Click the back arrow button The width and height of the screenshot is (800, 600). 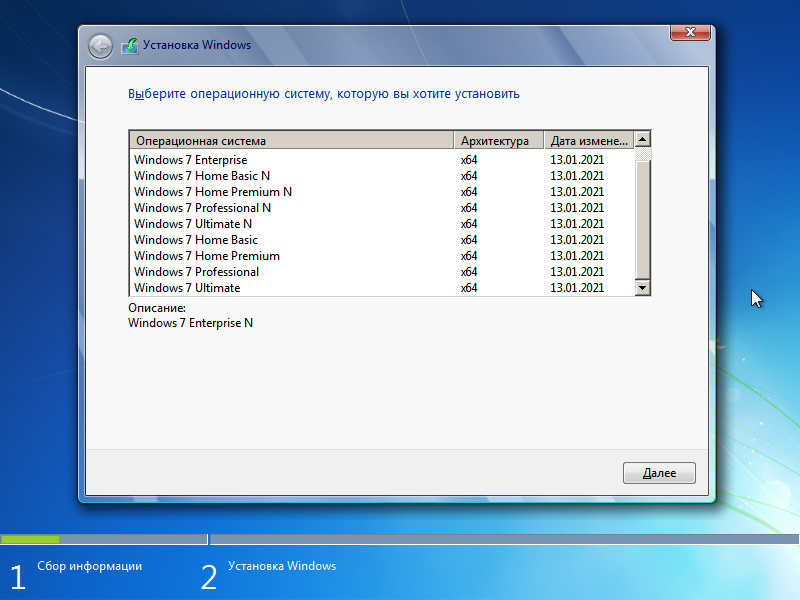point(101,46)
